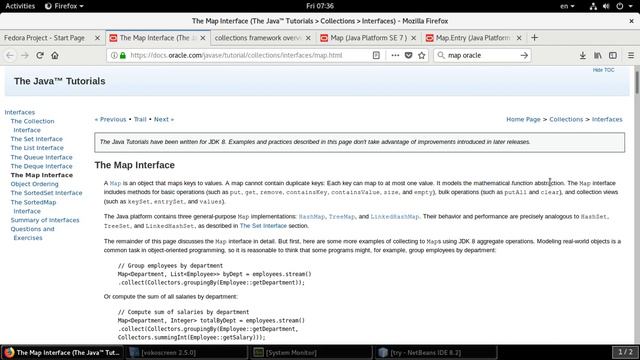Open The SortedMap Interface sidebar link

coord(33,207)
